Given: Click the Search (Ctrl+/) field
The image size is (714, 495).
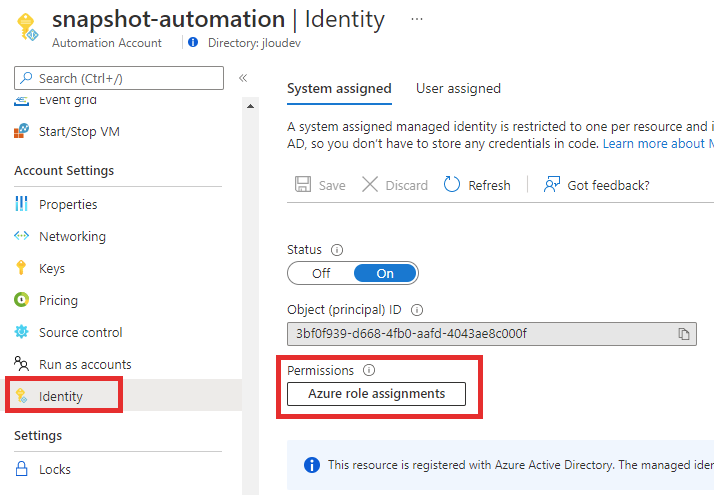Looking at the screenshot, I should coord(119,78).
